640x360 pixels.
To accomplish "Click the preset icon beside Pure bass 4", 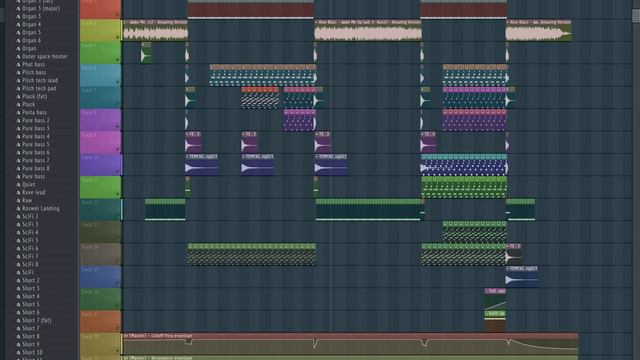I will (18, 137).
